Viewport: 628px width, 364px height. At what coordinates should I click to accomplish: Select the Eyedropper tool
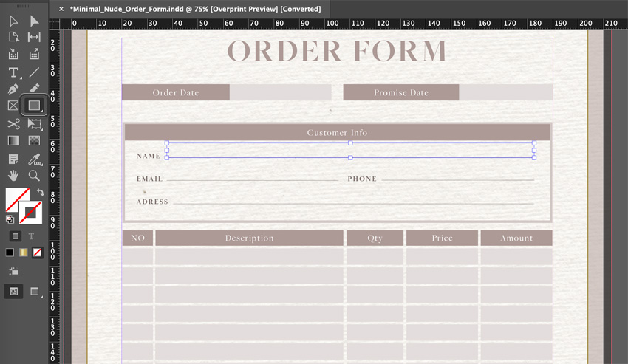[x=35, y=159]
